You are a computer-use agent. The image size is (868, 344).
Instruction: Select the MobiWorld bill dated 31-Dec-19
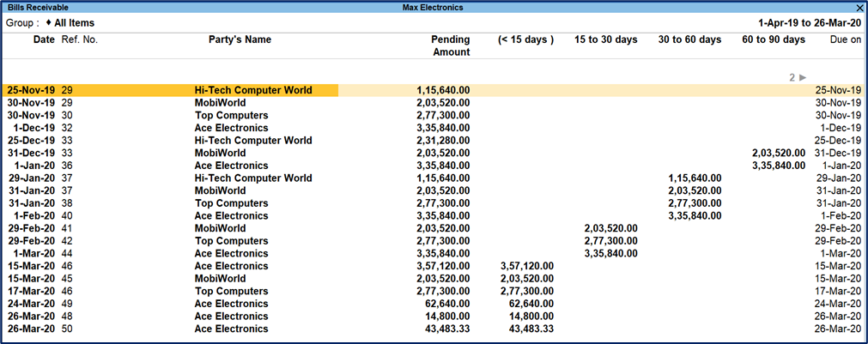(220, 153)
